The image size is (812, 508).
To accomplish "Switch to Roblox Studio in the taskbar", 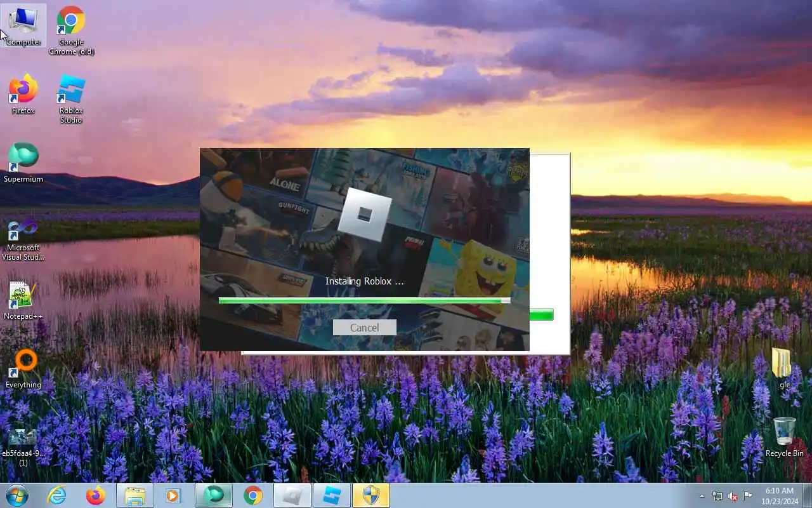I will (332, 495).
